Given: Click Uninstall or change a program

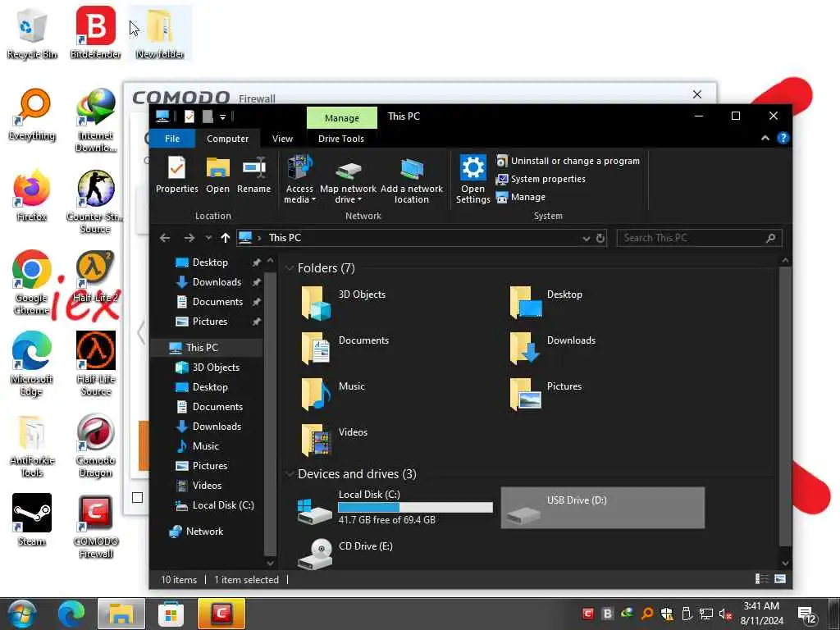Looking at the screenshot, I should click(x=568, y=161).
